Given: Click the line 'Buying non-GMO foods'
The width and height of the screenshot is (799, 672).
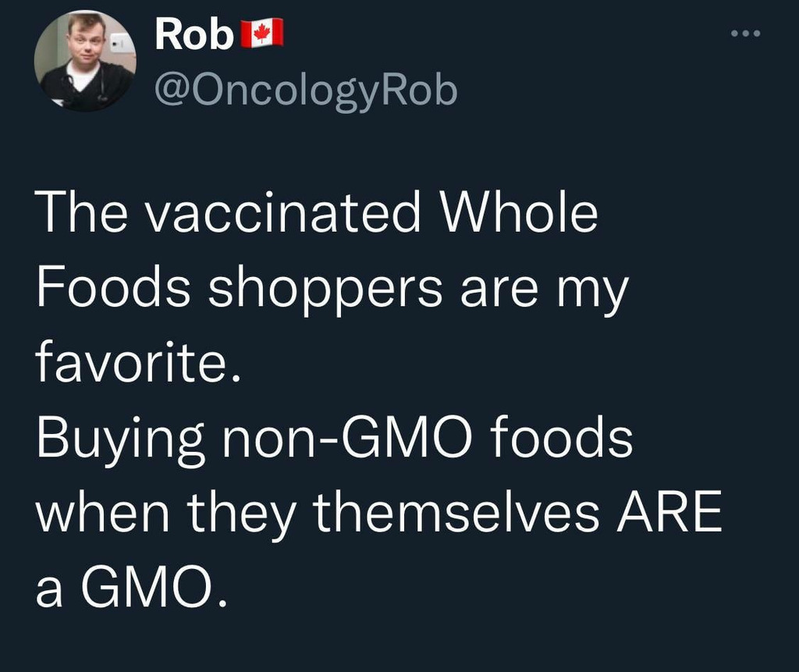Looking at the screenshot, I should [333, 440].
